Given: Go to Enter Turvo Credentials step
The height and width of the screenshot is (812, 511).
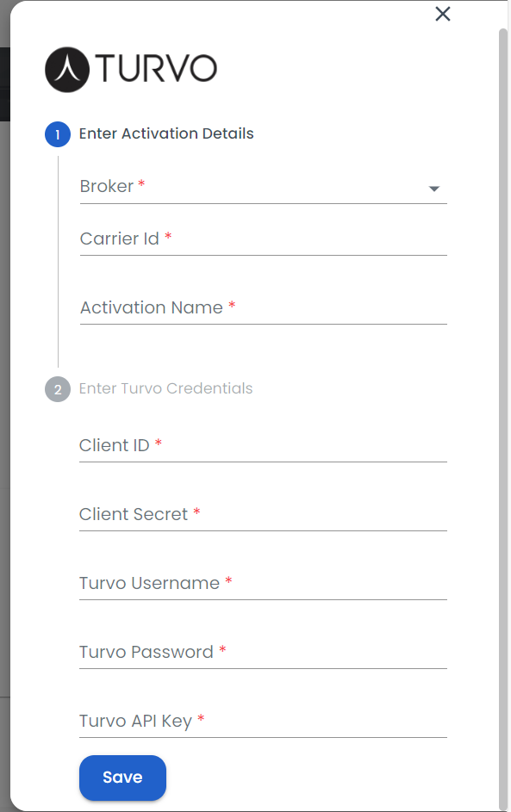Looking at the screenshot, I should (165, 388).
